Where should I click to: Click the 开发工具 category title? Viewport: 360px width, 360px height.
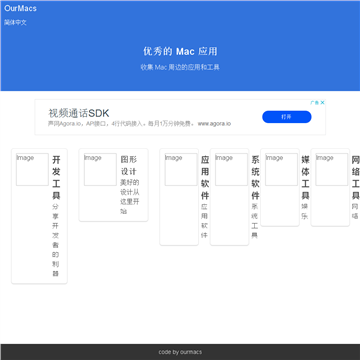(x=56, y=177)
